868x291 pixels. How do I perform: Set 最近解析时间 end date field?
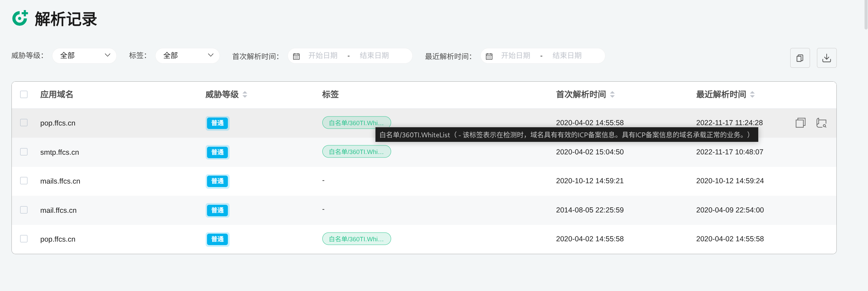567,56
